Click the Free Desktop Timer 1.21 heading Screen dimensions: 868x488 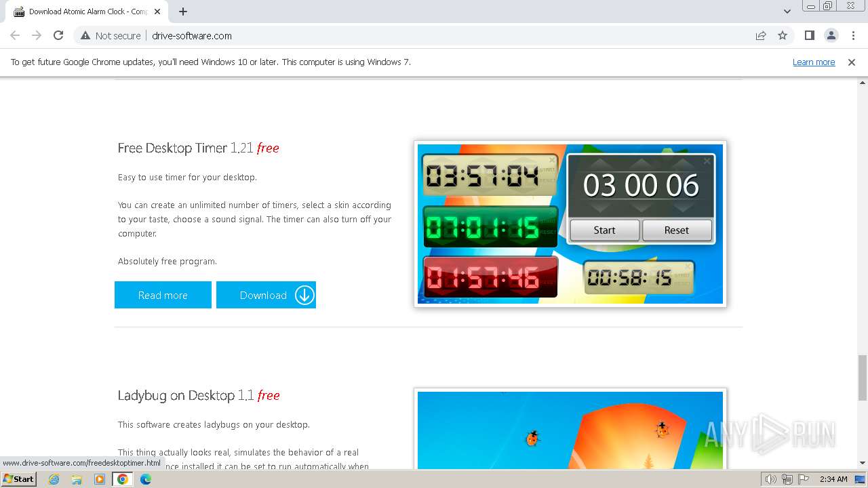[x=198, y=148]
